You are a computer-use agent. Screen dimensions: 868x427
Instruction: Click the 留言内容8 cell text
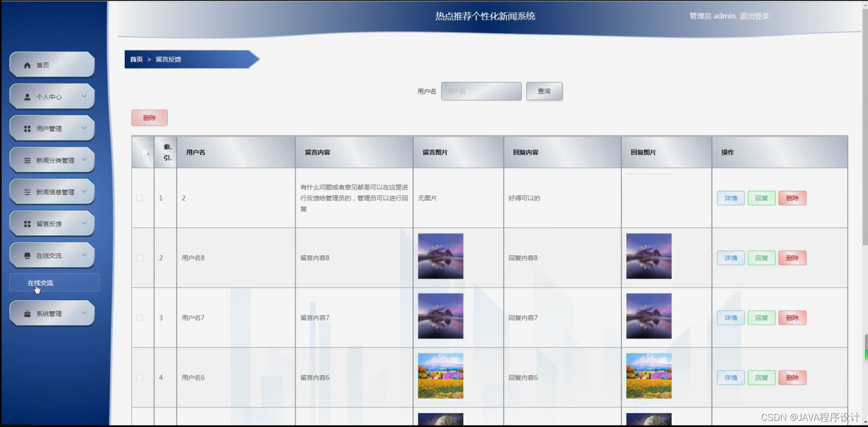[x=315, y=258]
